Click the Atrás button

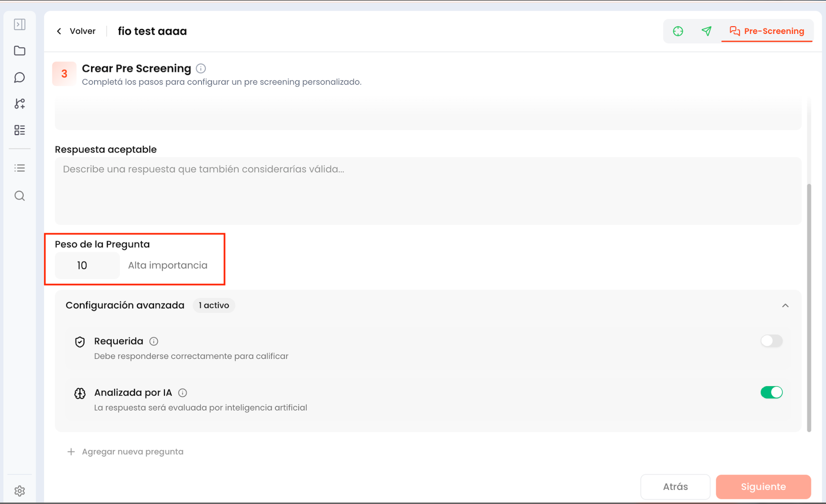coord(675,487)
